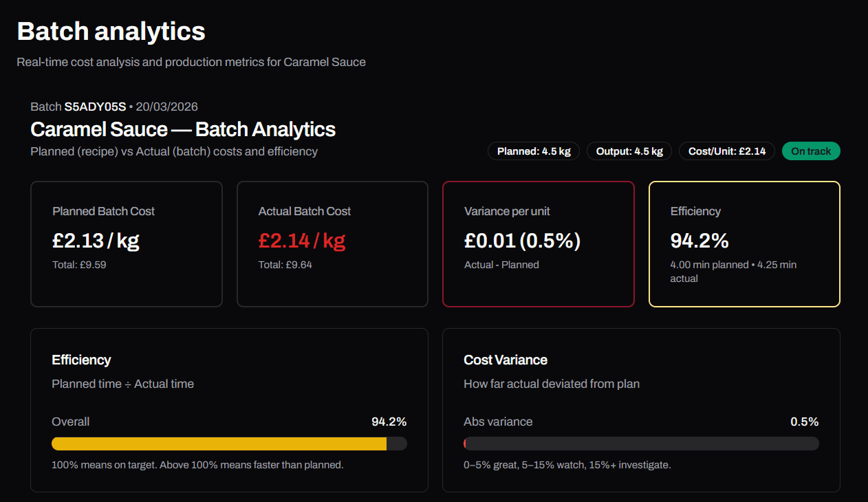Select the Planned: 4.5 kg pill
This screenshot has height=502, width=868.
534,151
